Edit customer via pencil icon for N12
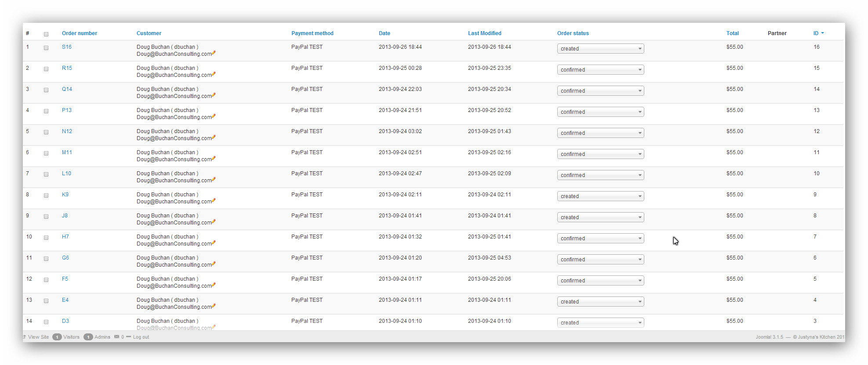868x365 pixels. coord(214,137)
